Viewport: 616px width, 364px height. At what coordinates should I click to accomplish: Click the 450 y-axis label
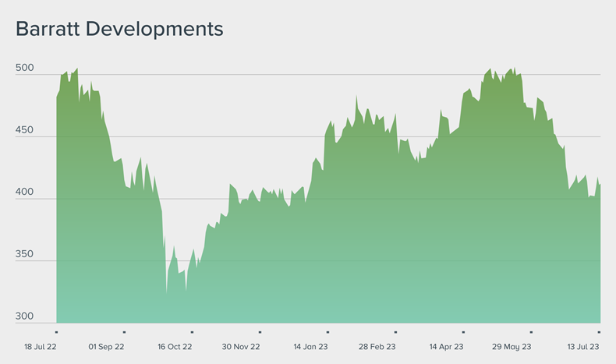pyautogui.click(x=25, y=130)
